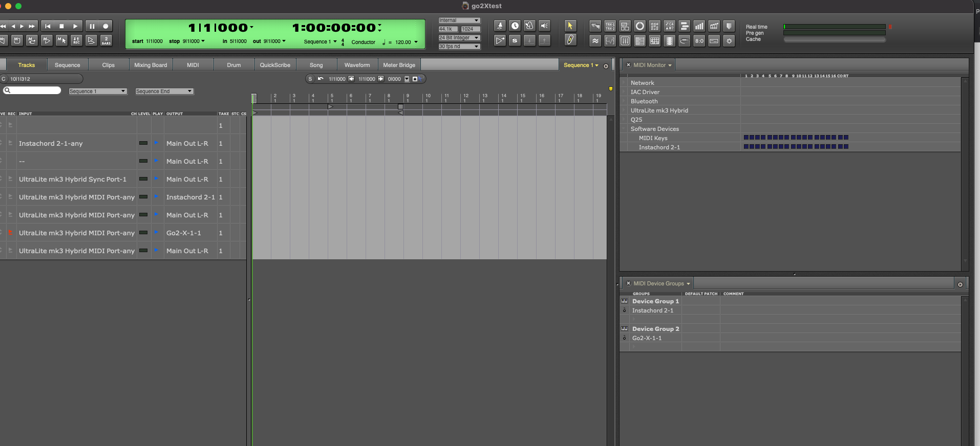The image size is (980, 446).
Task: Toggle play-enable on the '--' input track
Action: [x=156, y=161]
